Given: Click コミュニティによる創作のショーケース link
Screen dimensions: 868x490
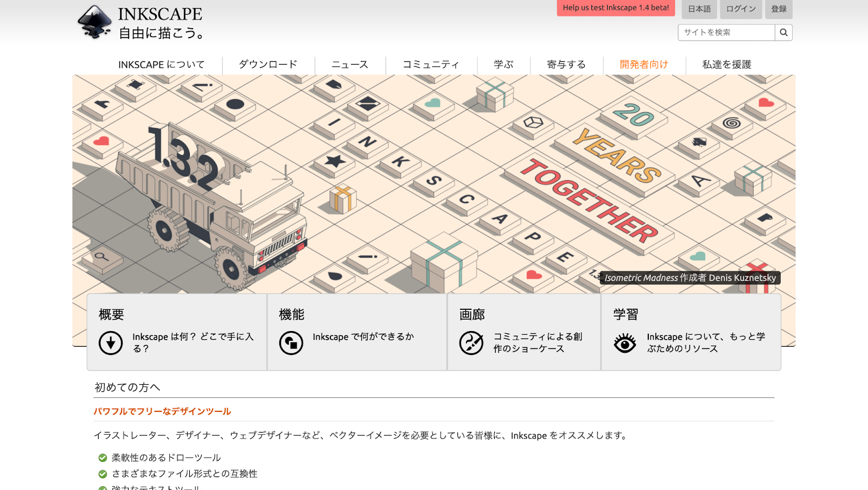Looking at the screenshot, I should tap(538, 343).
